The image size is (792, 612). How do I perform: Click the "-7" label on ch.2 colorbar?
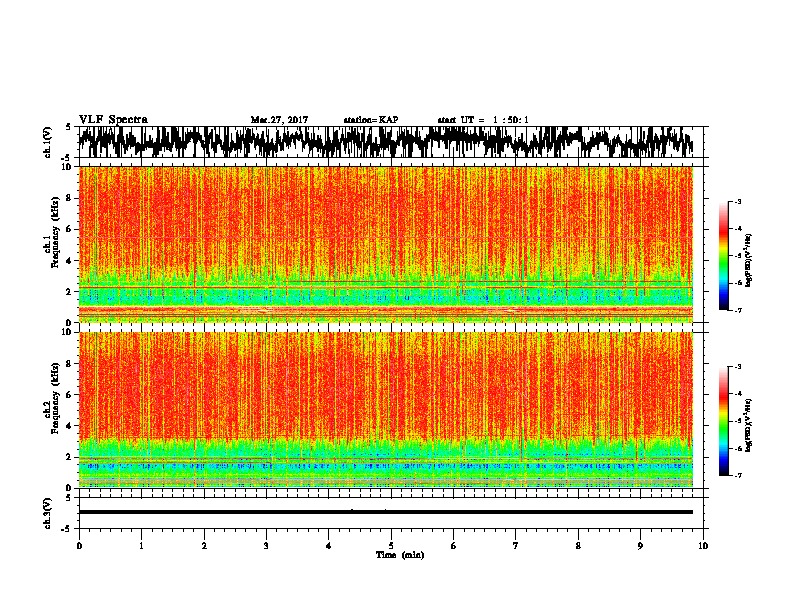point(737,475)
